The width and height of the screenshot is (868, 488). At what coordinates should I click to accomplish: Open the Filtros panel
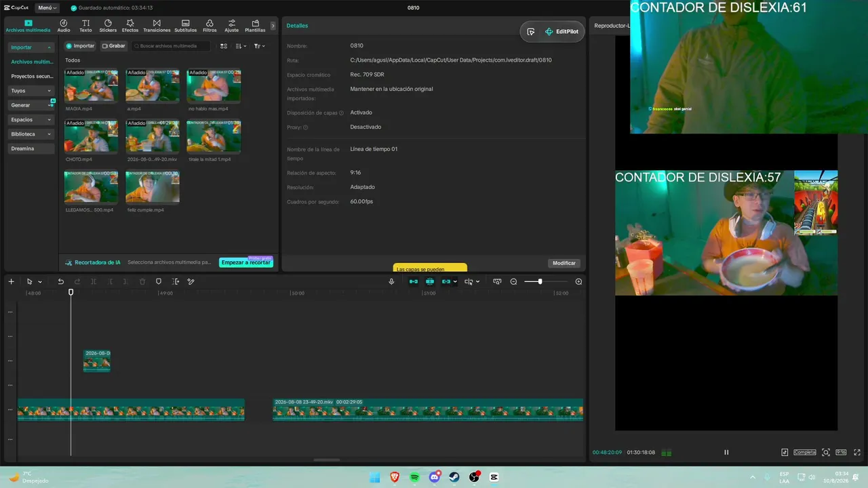[x=210, y=26]
